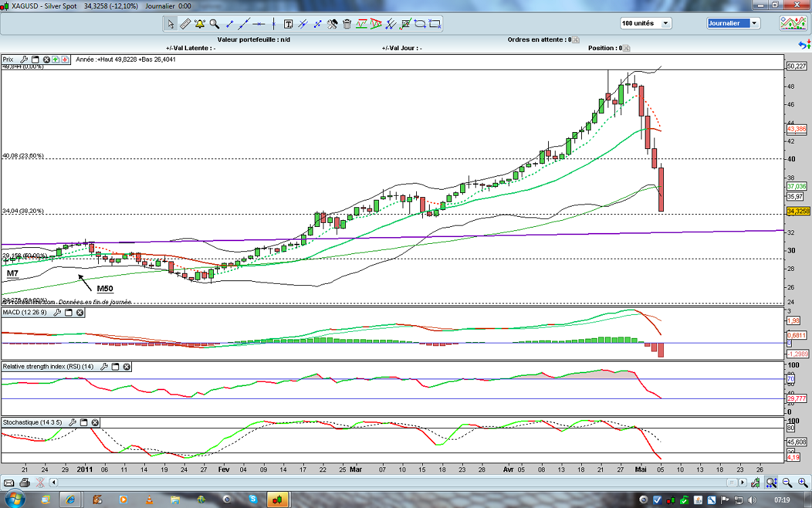
Task: Close the MACD indicator panel
Action: (x=80, y=312)
